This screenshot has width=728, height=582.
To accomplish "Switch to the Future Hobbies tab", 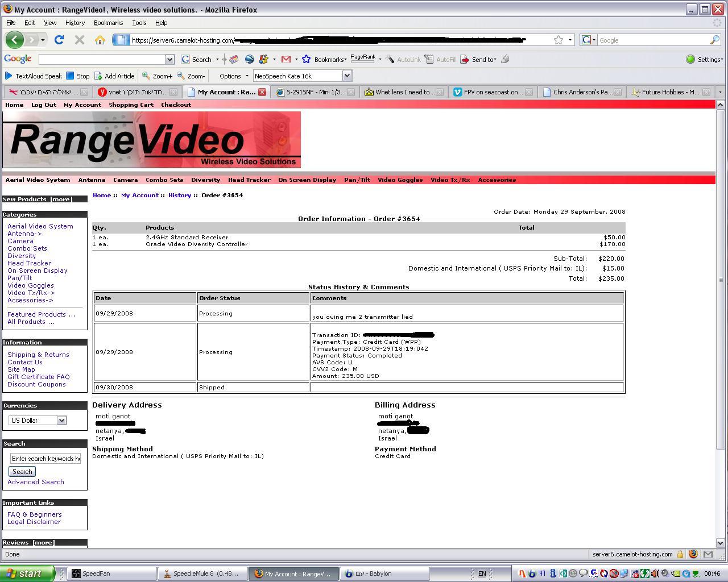I will coord(670,92).
